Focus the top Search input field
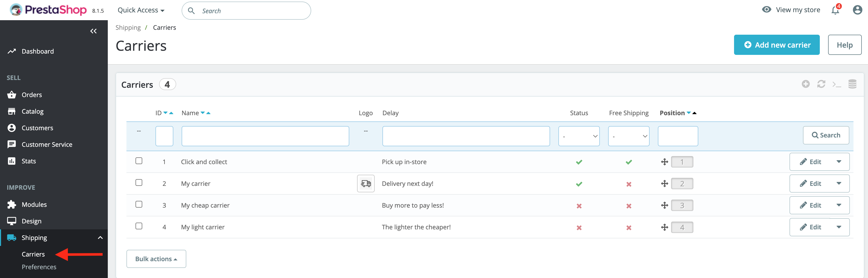The width and height of the screenshot is (868, 278). point(246,11)
